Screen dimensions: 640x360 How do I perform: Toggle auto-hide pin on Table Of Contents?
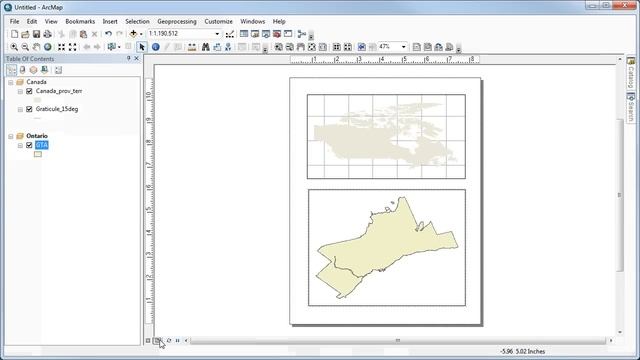click(129, 58)
